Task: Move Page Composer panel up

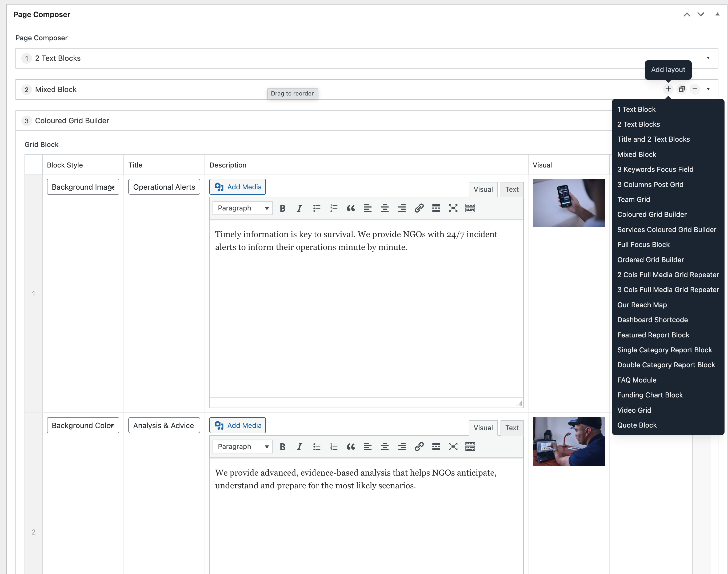Action: [x=687, y=14]
